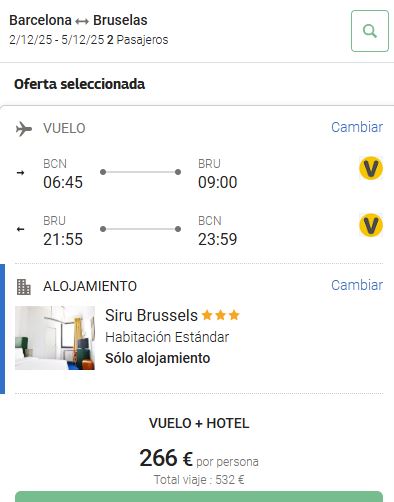Click Cambiar link for the flight
This screenshot has width=394, height=502.
tap(357, 127)
